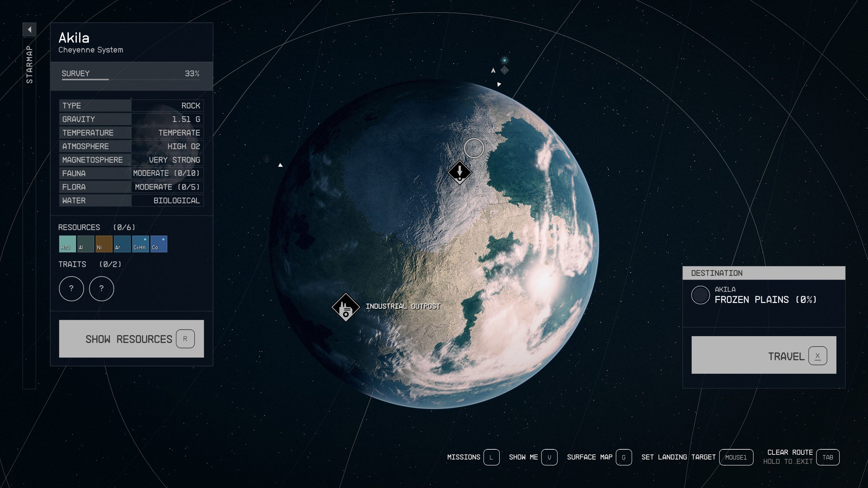Screen dimensions: 868x488
Task: Click the upward triangle marker beside the grey diamond
Action: tap(493, 70)
